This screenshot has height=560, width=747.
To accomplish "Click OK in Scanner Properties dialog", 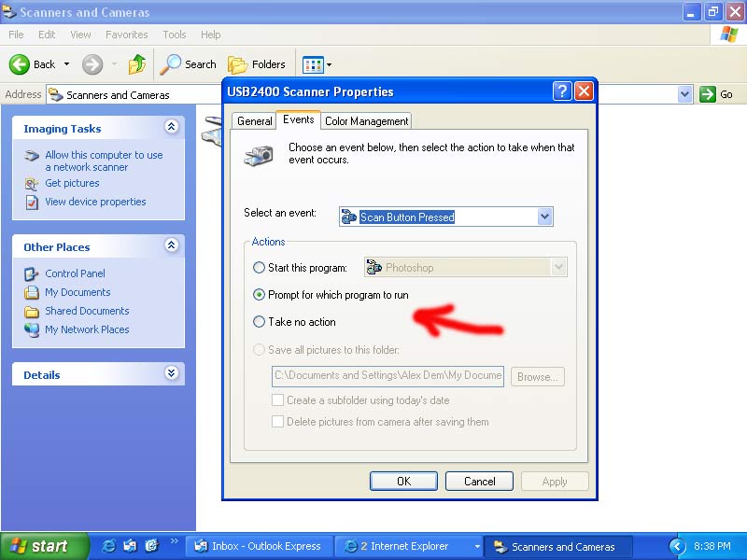I will [x=403, y=482].
